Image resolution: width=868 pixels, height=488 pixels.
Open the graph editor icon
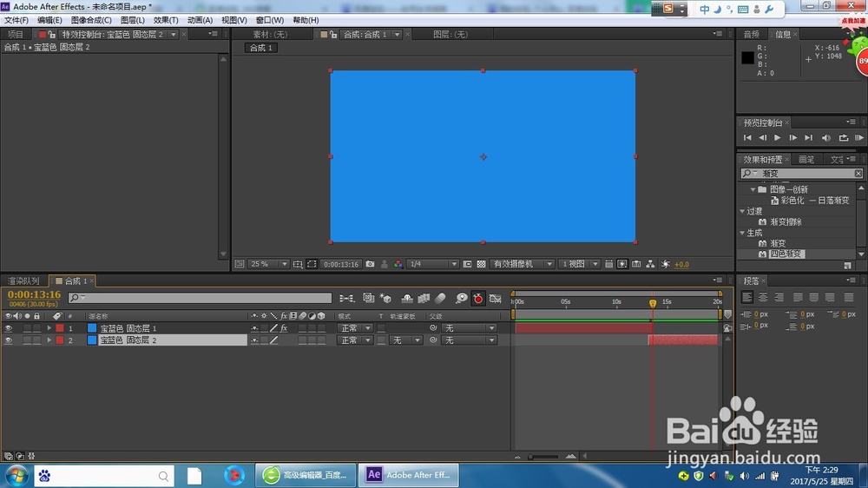pyautogui.click(x=496, y=299)
